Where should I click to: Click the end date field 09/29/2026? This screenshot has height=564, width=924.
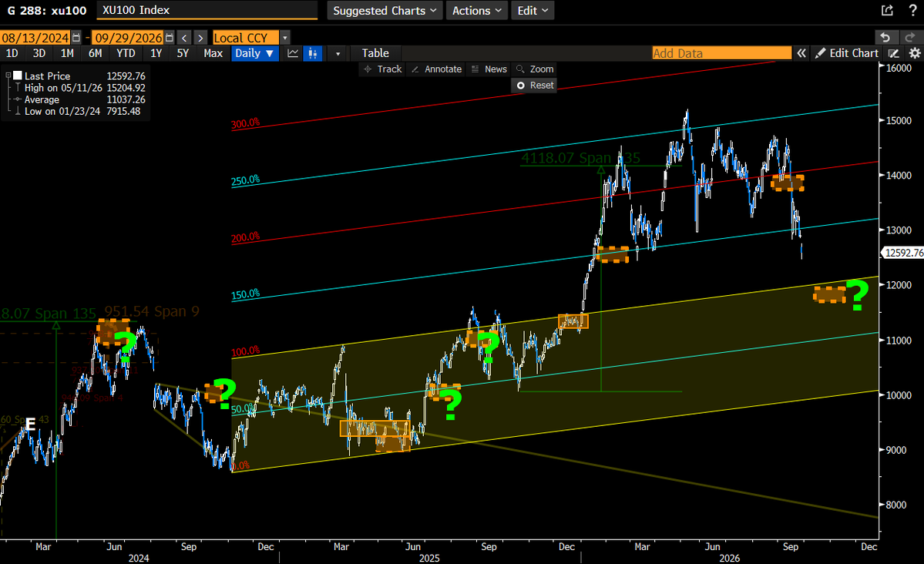coord(128,38)
